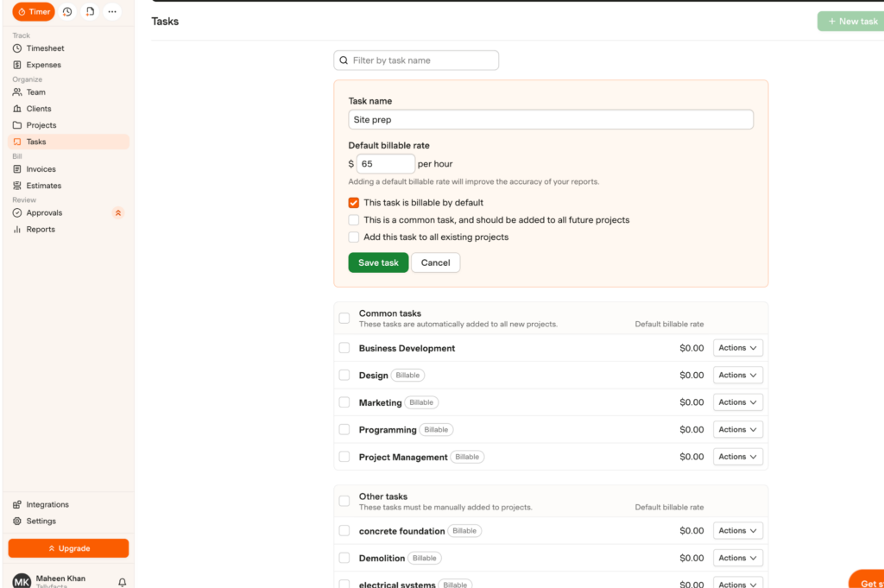Click the Settings gear icon
This screenshot has height=588, width=884.
[x=17, y=521]
